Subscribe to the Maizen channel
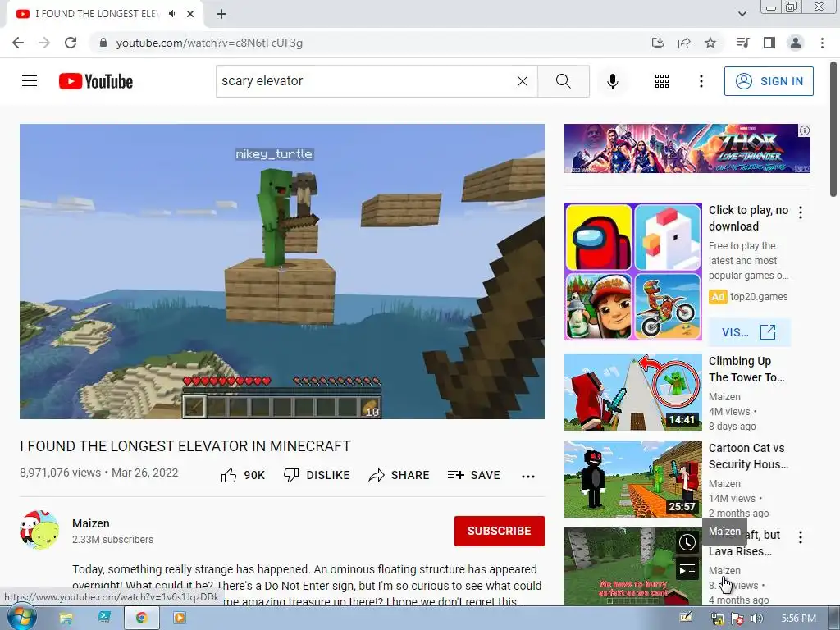840x630 pixels. tap(500, 531)
